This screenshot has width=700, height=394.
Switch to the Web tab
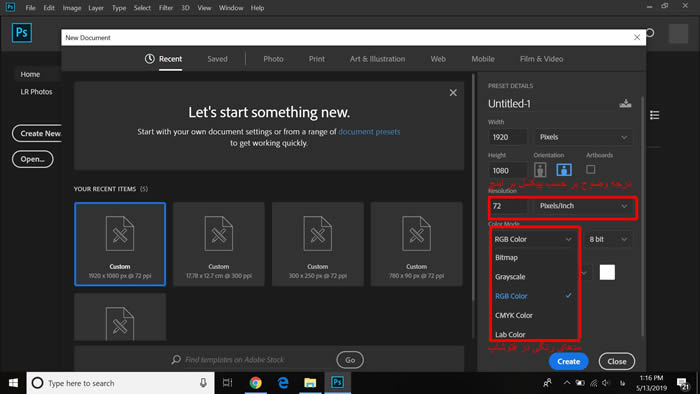tap(438, 59)
